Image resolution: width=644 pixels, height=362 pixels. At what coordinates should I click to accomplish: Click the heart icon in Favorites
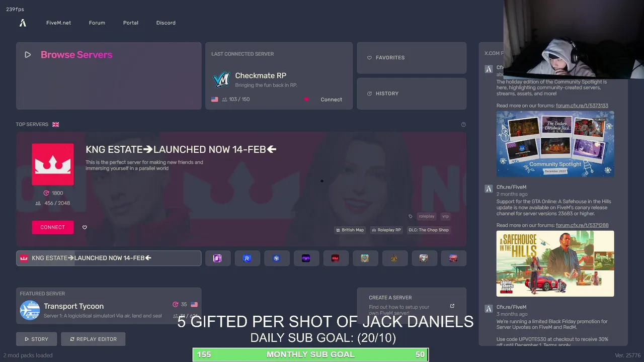point(369,58)
